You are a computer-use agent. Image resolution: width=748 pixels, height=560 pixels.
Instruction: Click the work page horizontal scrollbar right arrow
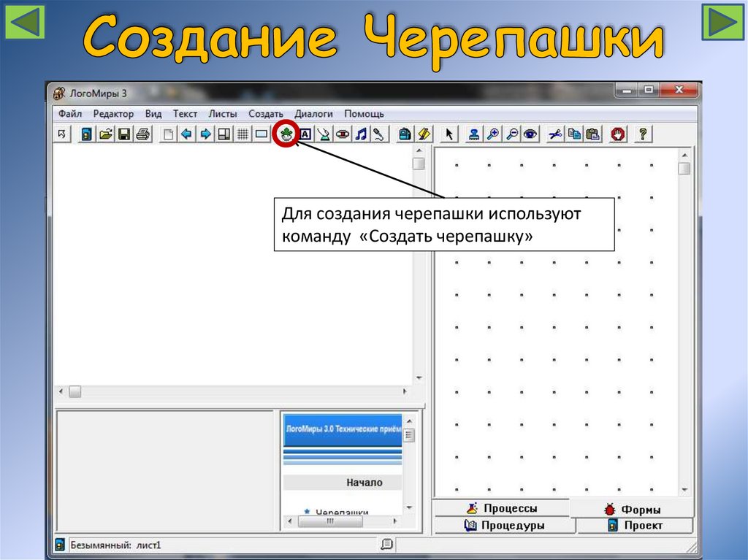coord(405,391)
